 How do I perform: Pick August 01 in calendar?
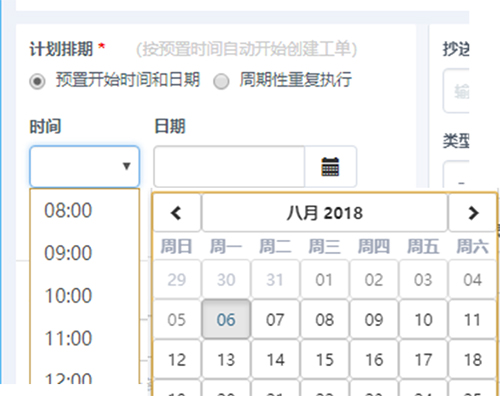click(324, 280)
